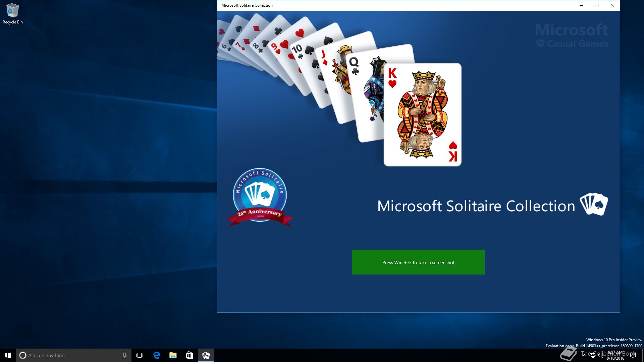Click the 25th Anniversary badge
Screen dimensions: 644x362
click(260, 198)
